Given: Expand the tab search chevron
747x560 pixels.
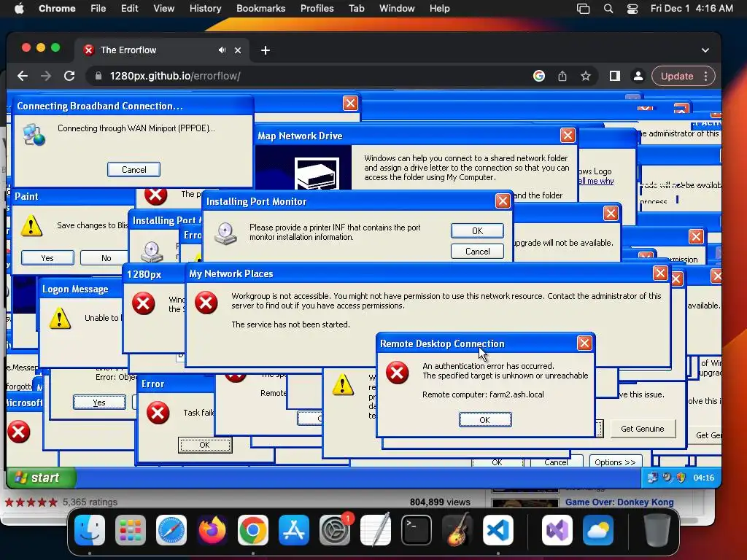Looking at the screenshot, I should coord(705,50).
